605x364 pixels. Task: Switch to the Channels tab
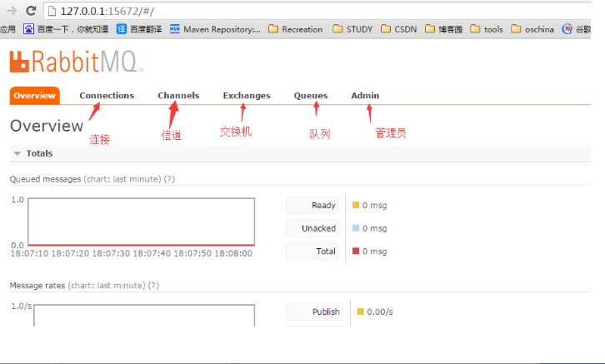coord(178,96)
